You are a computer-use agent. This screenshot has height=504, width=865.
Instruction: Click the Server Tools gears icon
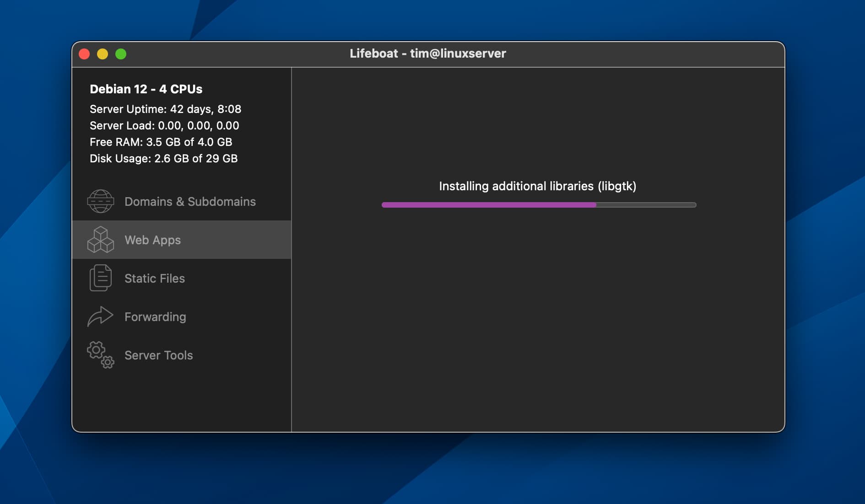(101, 355)
